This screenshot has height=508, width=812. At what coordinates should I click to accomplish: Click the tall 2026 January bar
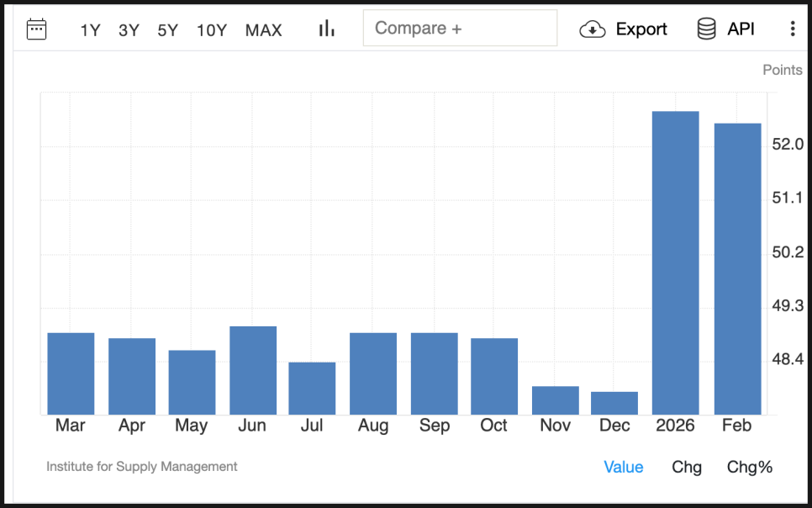675,262
